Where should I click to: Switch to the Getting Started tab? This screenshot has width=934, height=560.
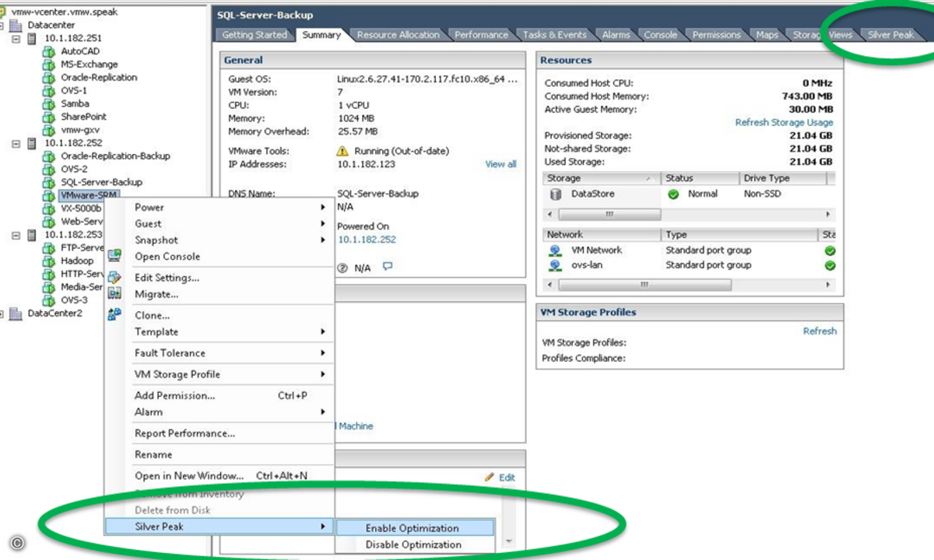coord(255,35)
